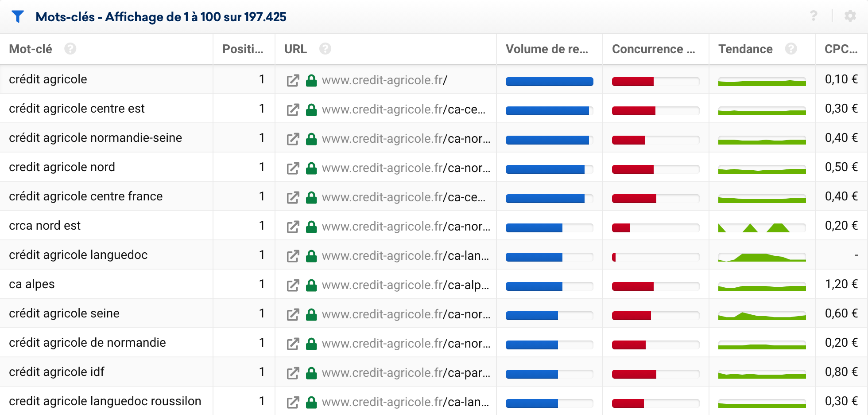Select keyword 'crédit agricole seine'
Screen dimensions: 868x415
pyautogui.click(x=64, y=313)
